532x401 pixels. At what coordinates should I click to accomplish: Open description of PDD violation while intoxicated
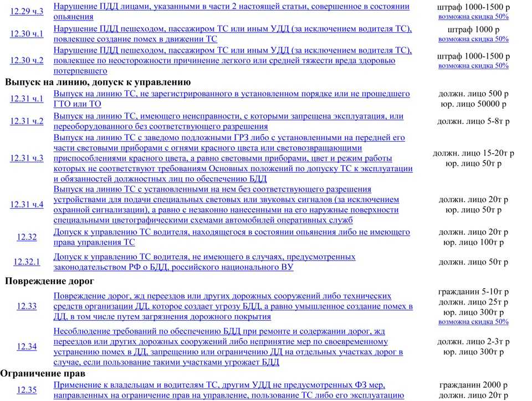coord(232,11)
